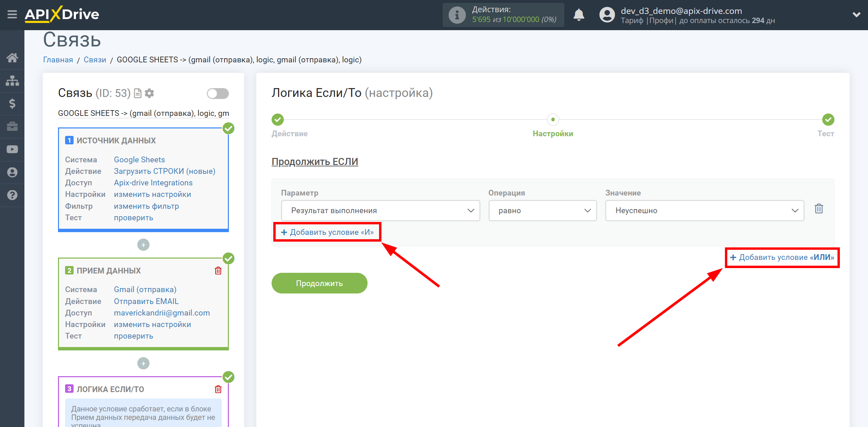Click the account email text
The image size is (868, 427).
click(681, 11)
